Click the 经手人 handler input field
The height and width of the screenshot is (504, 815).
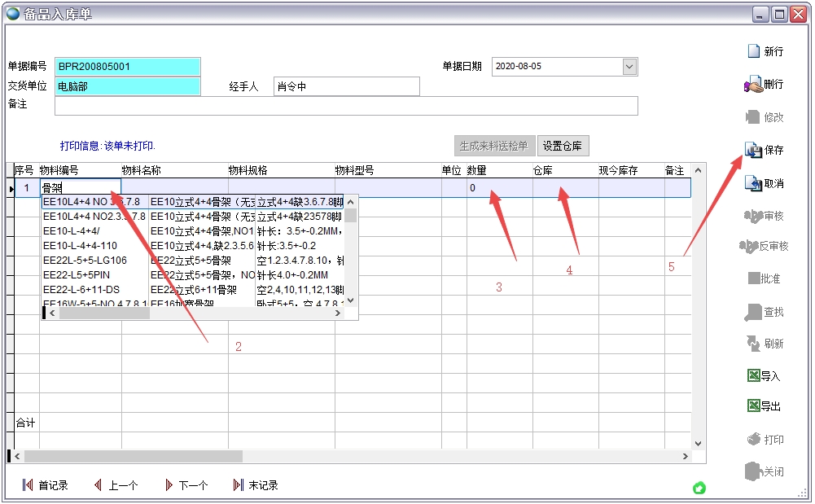[x=346, y=86]
